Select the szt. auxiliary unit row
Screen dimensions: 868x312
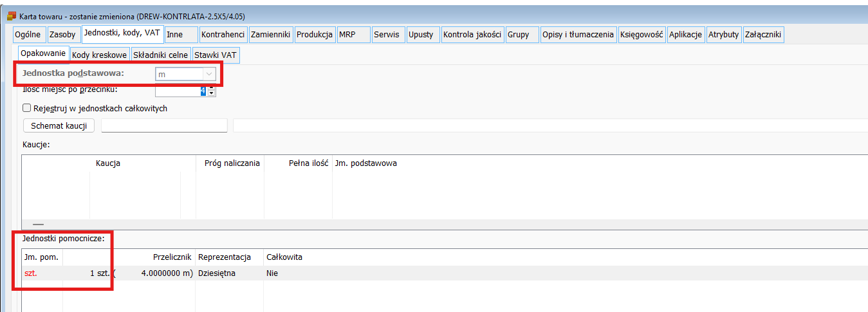[x=444, y=273]
